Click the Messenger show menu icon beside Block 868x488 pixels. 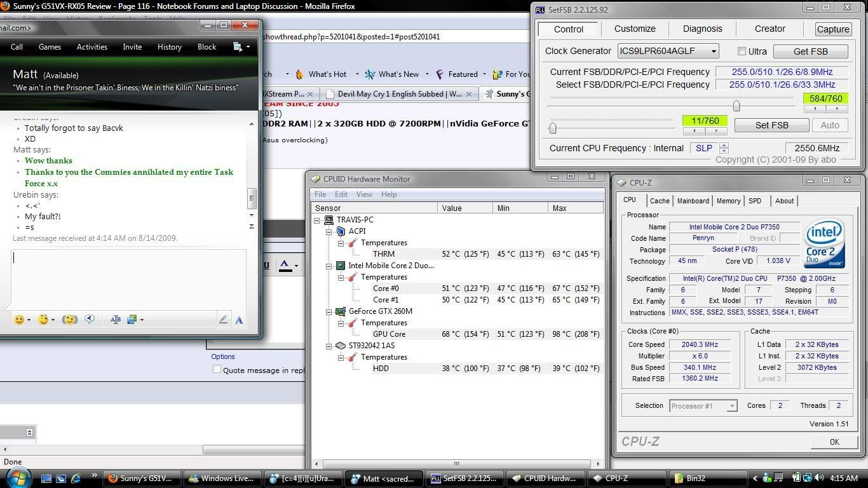point(238,46)
